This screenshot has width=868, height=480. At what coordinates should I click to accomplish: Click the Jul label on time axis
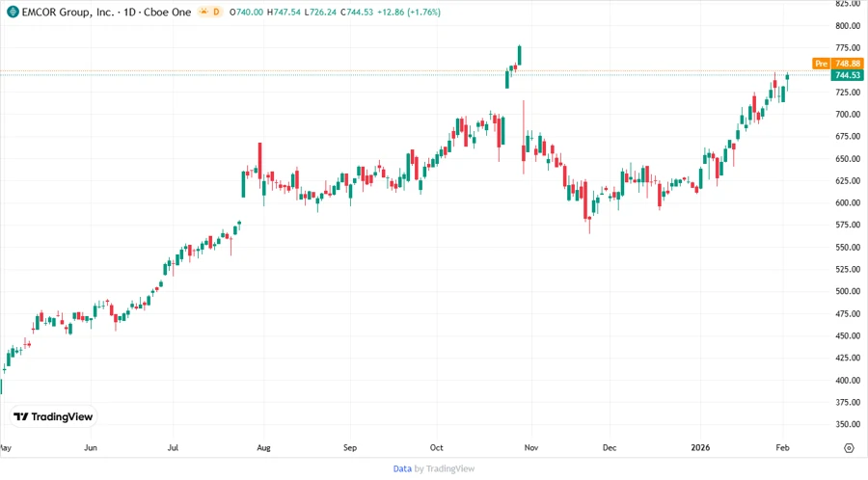pos(173,447)
